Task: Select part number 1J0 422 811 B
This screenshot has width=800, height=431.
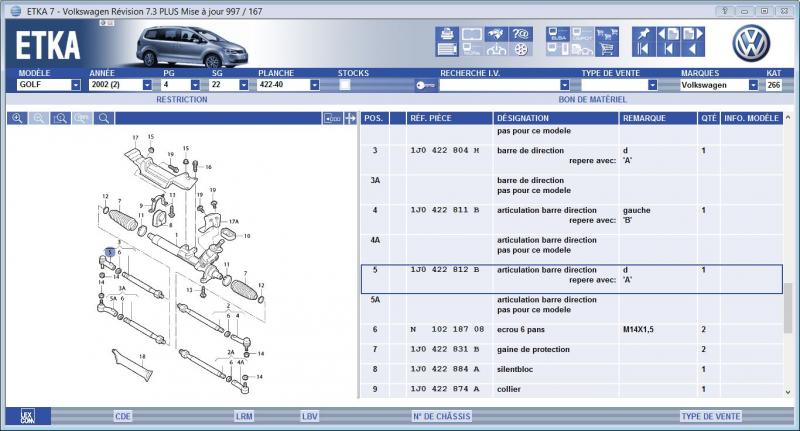Action: point(445,210)
